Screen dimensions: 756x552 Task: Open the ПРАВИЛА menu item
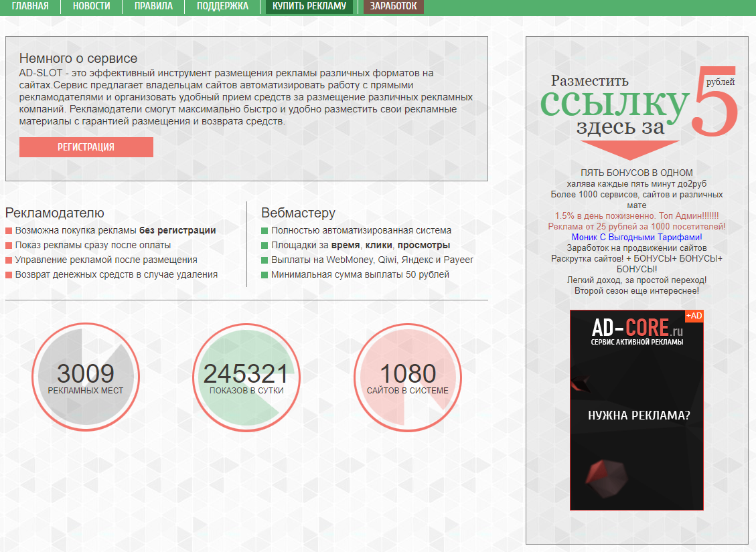153,6
